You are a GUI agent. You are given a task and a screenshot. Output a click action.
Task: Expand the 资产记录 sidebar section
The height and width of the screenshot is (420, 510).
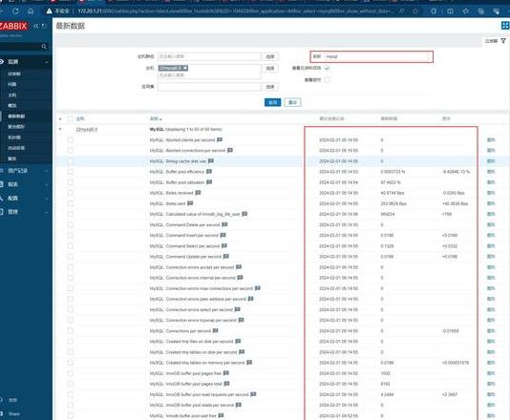coord(47,171)
